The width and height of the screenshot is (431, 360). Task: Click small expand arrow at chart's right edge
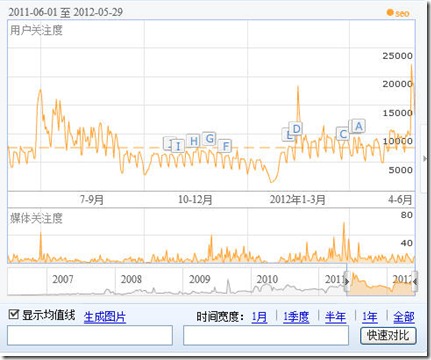point(424,158)
